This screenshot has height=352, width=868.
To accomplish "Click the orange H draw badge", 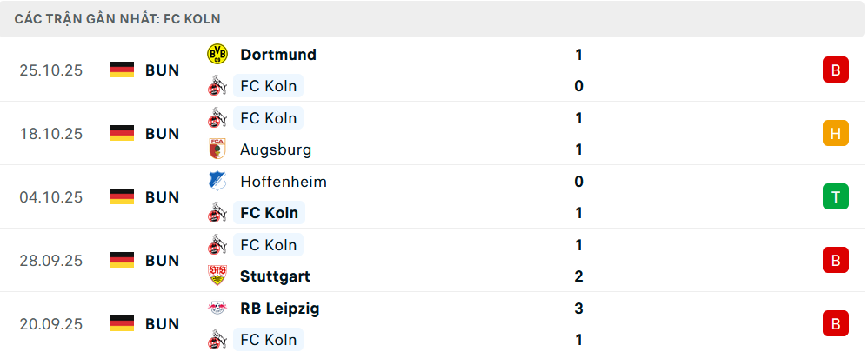I will point(835,134).
